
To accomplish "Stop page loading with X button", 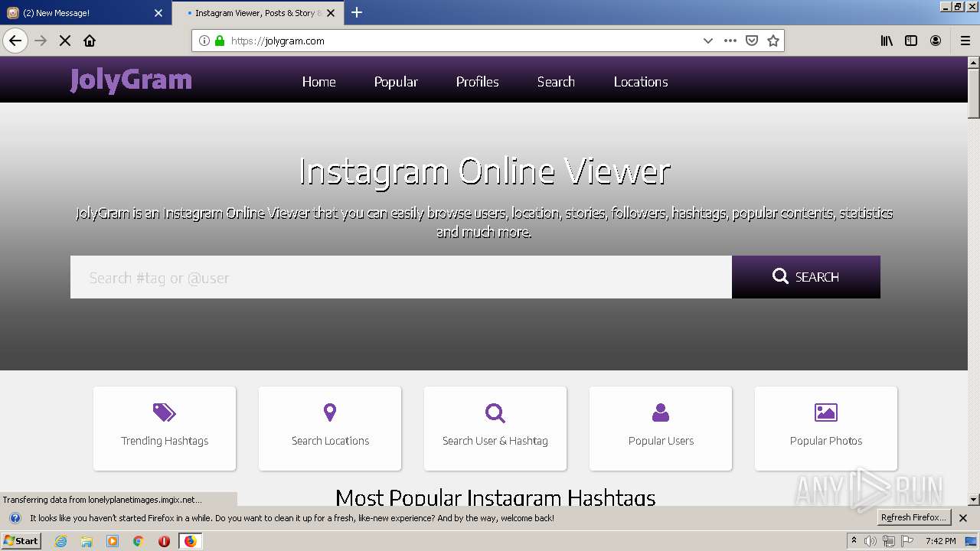I will pos(65,41).
